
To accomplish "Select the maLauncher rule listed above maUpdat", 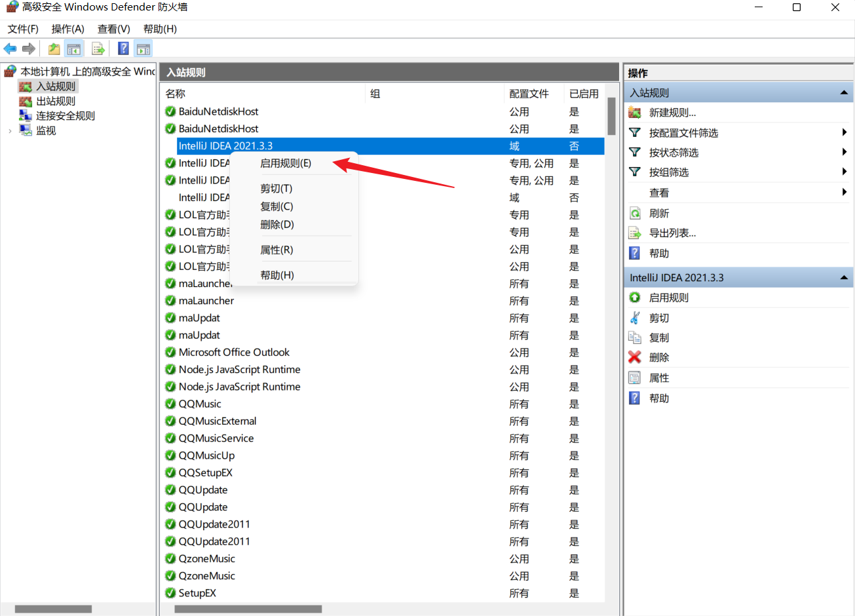I will (x=383, y=301).
